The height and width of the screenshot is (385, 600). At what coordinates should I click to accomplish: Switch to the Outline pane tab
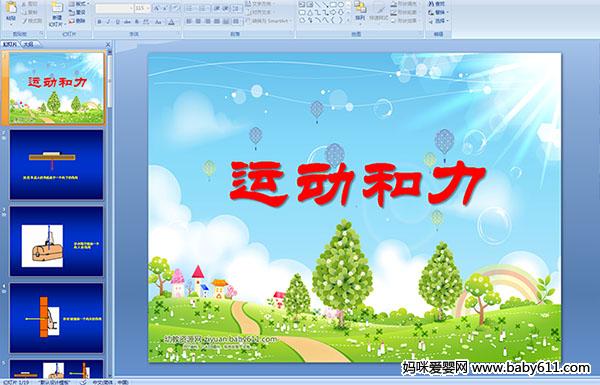(28, 44)
